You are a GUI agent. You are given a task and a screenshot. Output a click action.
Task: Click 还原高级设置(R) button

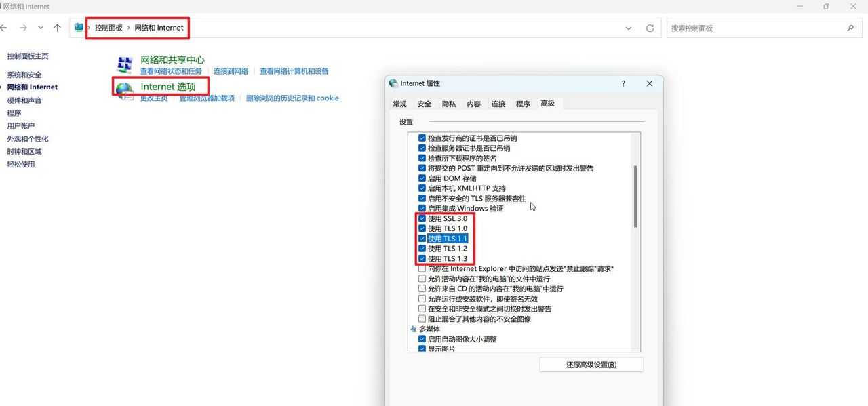[x=591, y=365]
